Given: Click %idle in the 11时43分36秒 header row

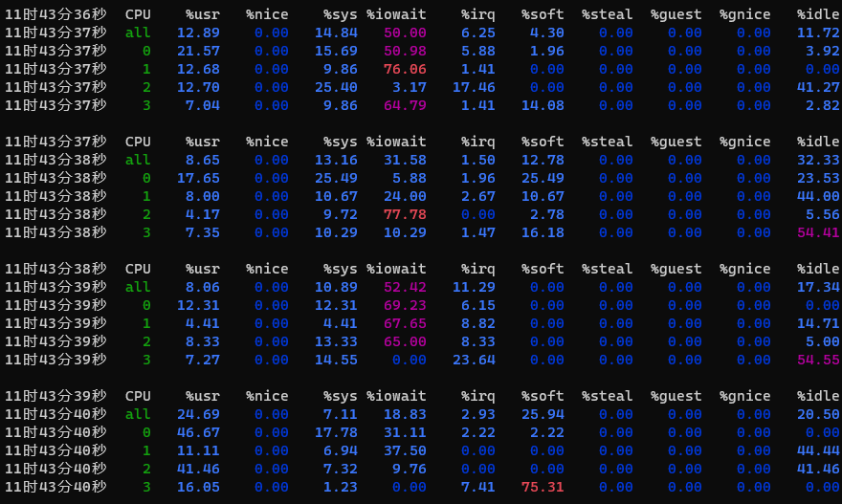Looking at the screenshot, I should (818, 14).
